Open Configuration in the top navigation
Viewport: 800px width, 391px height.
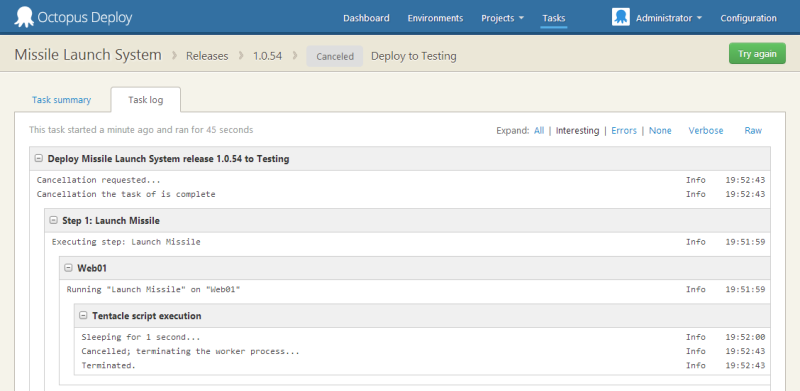pos(748,18)
